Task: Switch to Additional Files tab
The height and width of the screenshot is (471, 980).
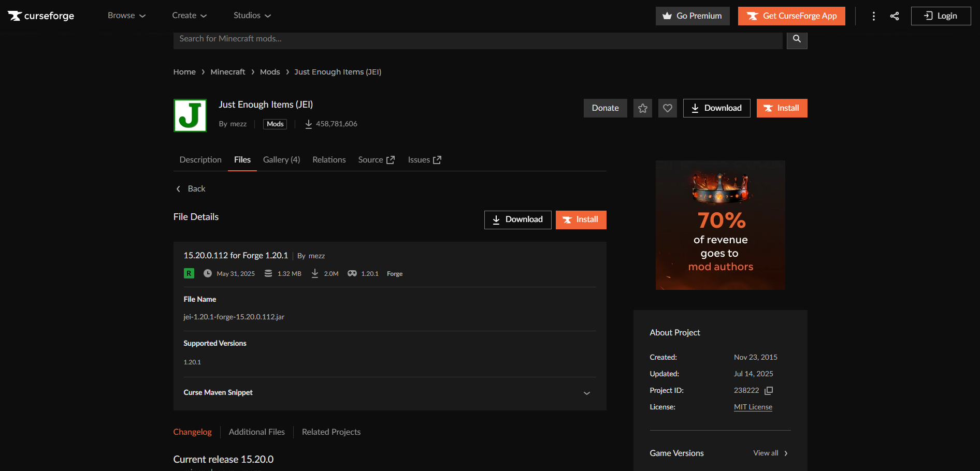Action: tap(257, 432)
